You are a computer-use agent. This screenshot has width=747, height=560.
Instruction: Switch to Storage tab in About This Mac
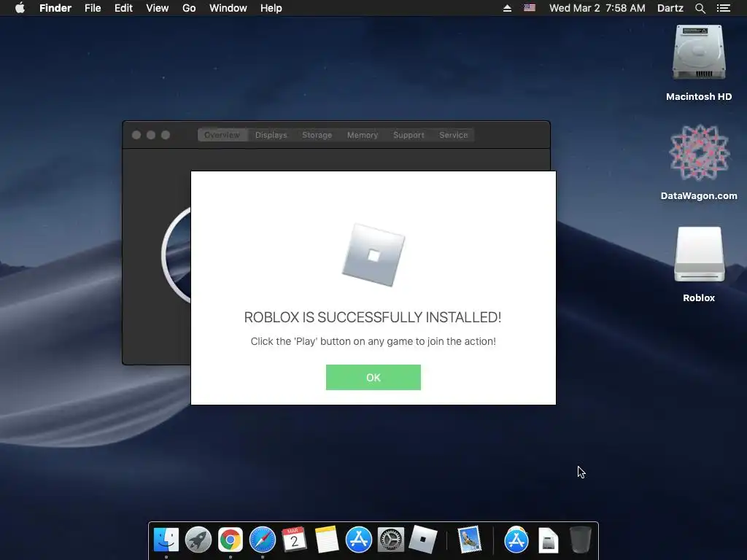point(317,135)
